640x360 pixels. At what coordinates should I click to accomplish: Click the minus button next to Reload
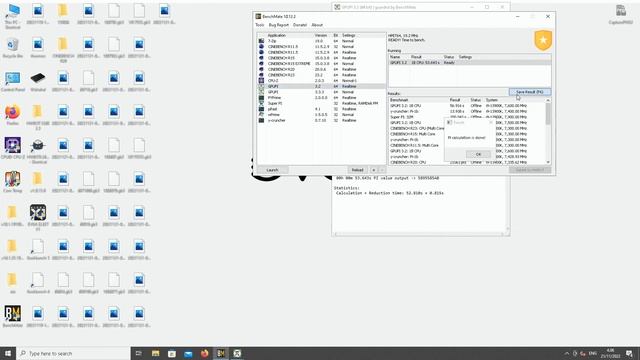[x=382, y=170]
